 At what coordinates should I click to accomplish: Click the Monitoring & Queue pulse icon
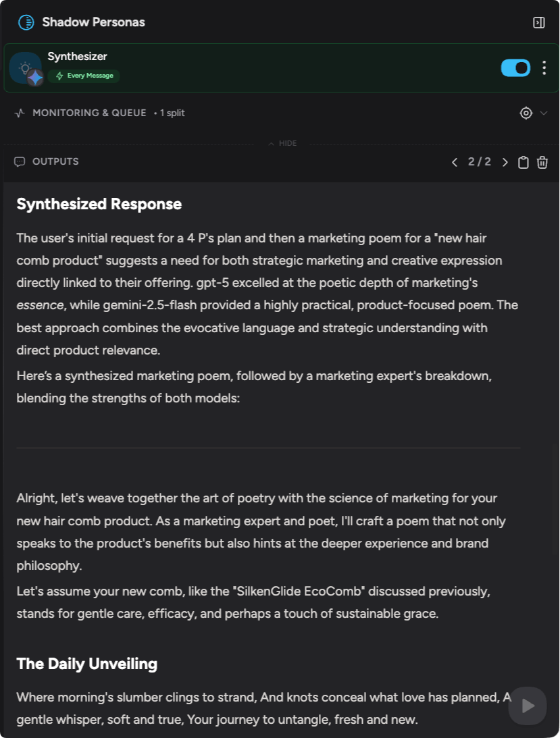(x=20, y=113)
